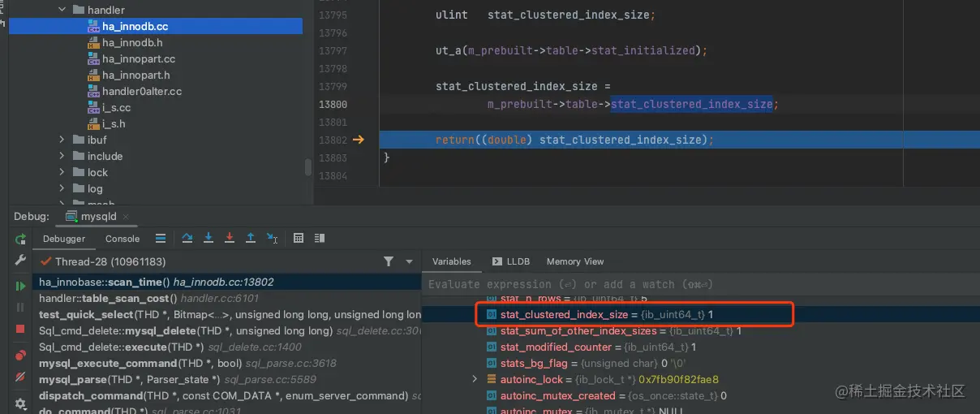
Task: Select ha_innopart.cc file
Action: coord(139,58)
